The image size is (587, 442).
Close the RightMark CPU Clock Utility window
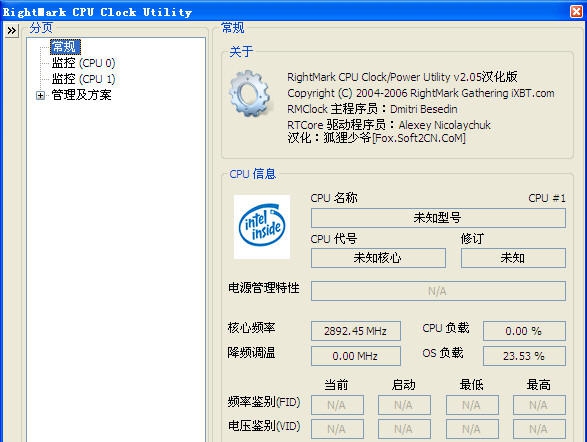(x=576, y=11)
